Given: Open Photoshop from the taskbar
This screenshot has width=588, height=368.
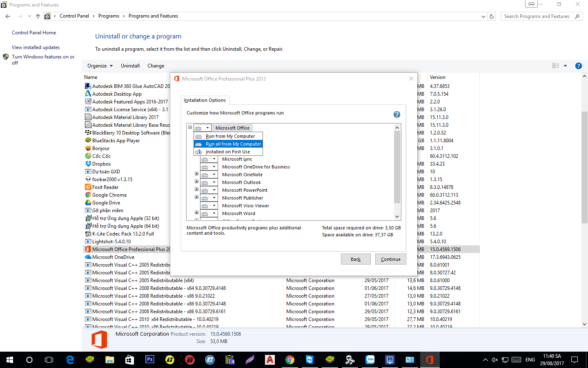Looking at the screenshot, I should coord(150,360).
